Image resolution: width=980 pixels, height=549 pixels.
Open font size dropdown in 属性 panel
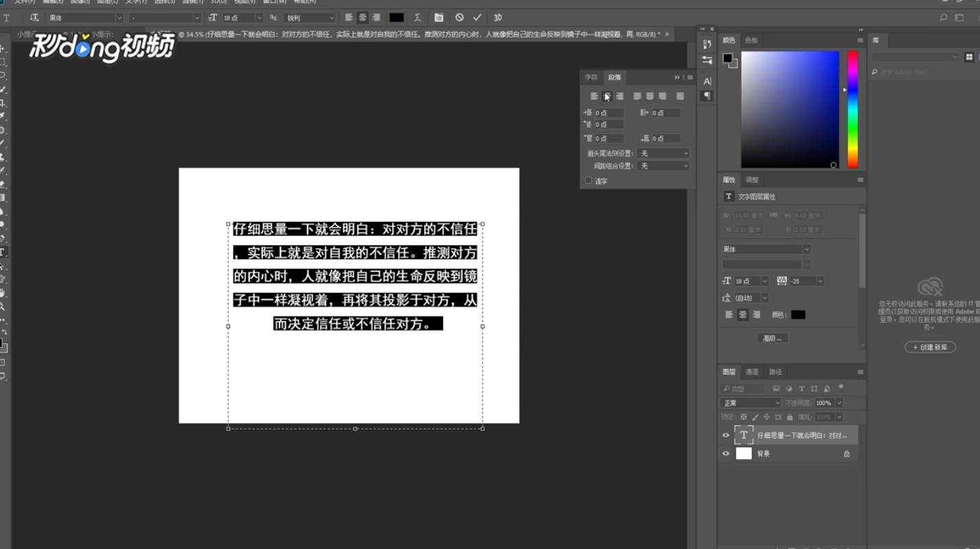tap(751, 281)
